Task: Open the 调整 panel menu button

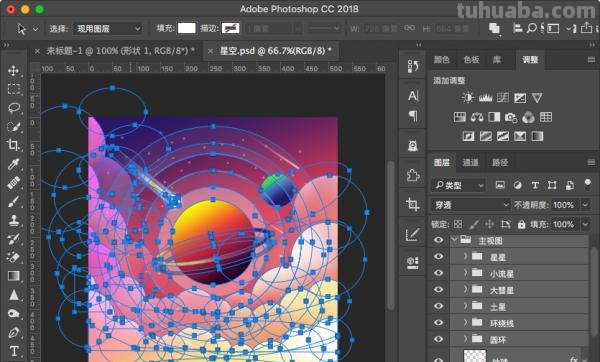Action: (591, 60)
